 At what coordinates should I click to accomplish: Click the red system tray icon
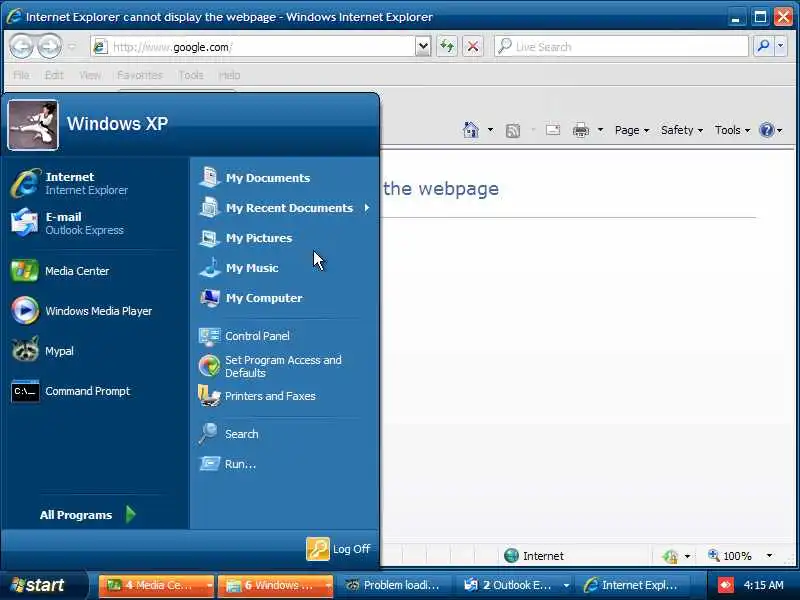[x=726, y=585]
